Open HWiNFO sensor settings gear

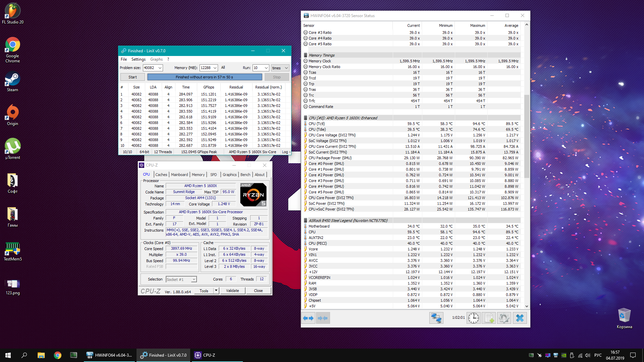[x=504, y=318]
